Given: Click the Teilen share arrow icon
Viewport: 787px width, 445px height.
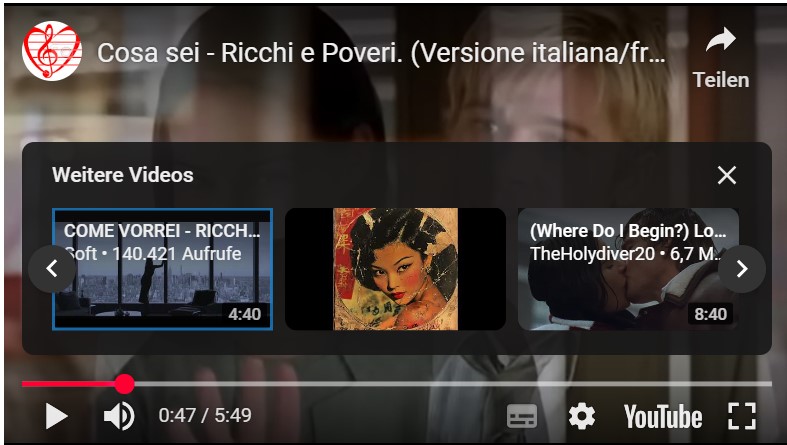Looking at the screenshot, I should 721,40.
